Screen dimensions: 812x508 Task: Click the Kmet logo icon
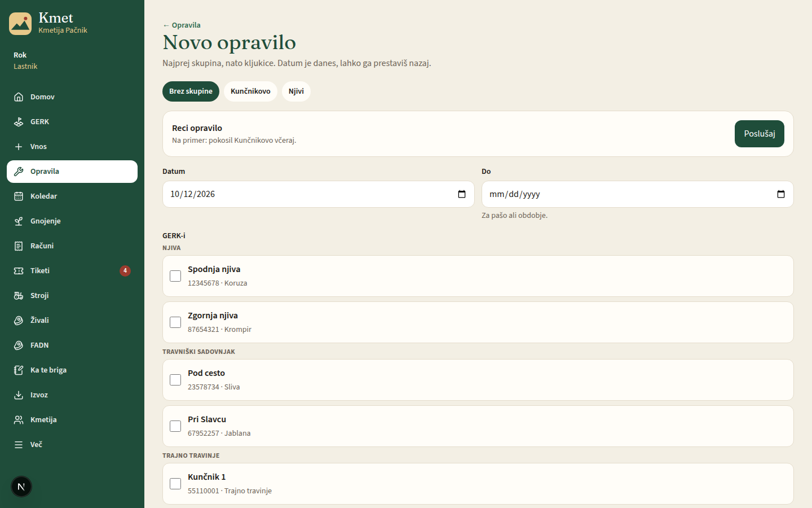tap(20, 24)
